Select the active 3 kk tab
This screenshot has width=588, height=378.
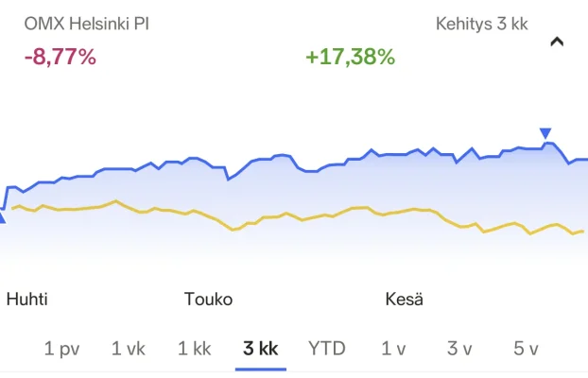point(261,349)
